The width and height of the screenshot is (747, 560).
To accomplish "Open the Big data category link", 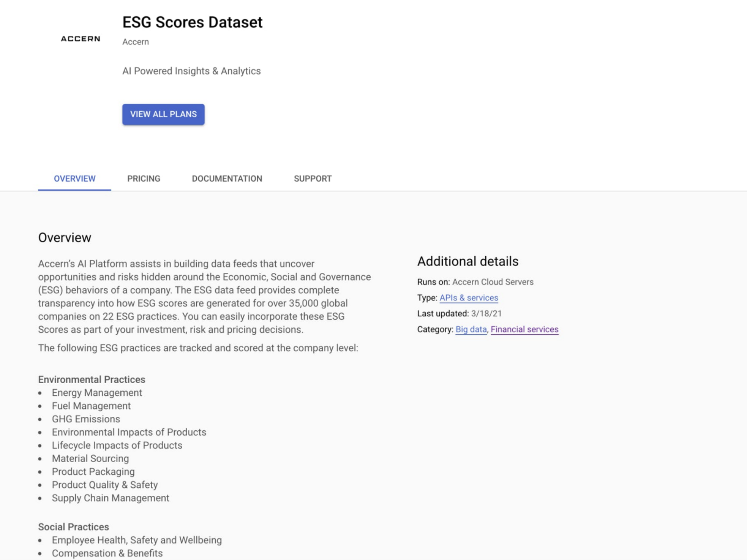I will [471, 329].
